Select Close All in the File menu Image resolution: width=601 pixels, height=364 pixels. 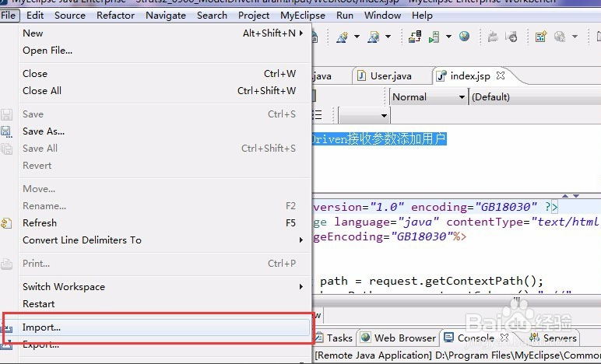[x=164, y=91]
